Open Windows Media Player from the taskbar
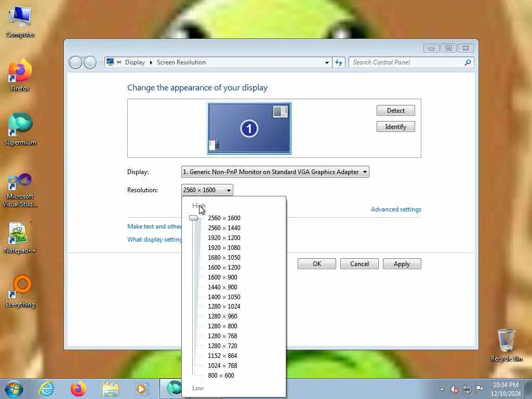This screenshot has height=399, width=532. (x=141, y=389)
